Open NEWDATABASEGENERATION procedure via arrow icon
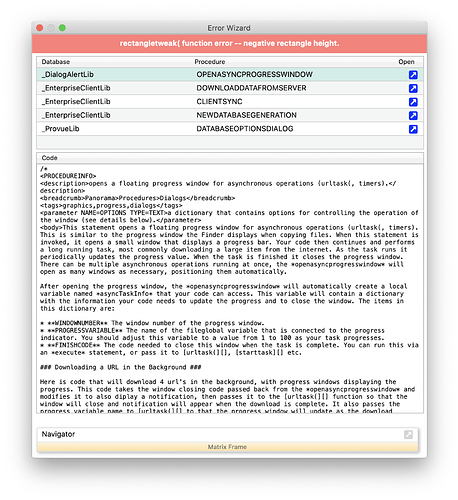The height and width of the screenshot is (500, 458). (413, 116)
